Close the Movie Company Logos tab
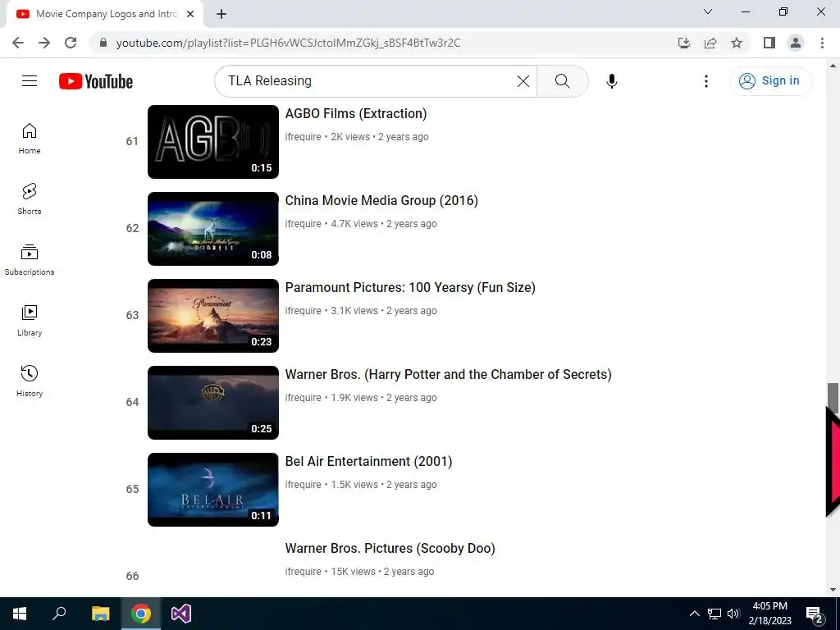840x630 pixels. (190, 14)
